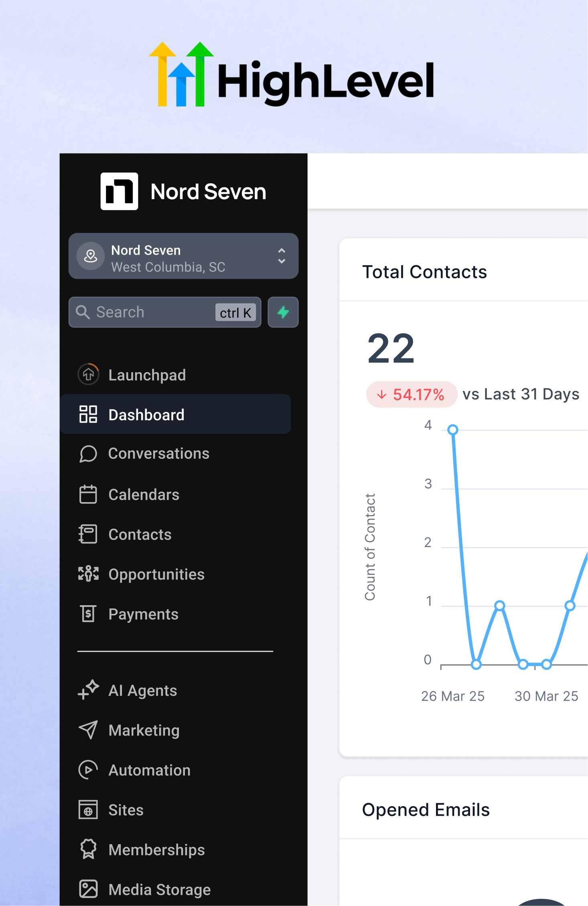Expand location list using up-down chevrons
Viewport: 588px width, 906px height.
[282, 256]
